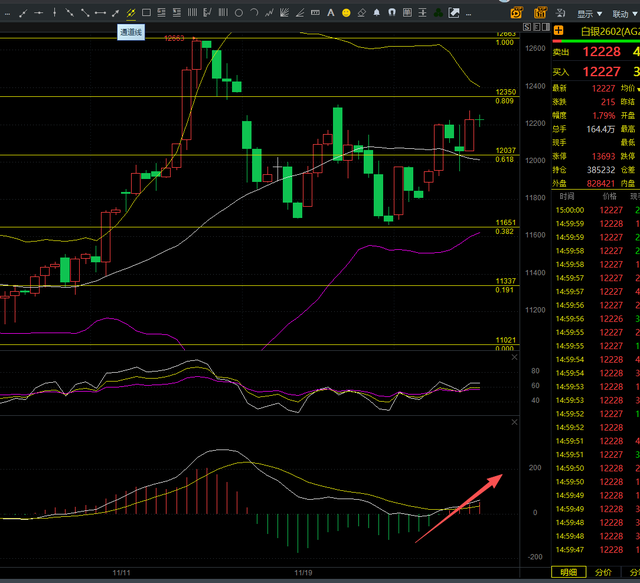Select the rectangle drawing tool

tap(146, 13)
